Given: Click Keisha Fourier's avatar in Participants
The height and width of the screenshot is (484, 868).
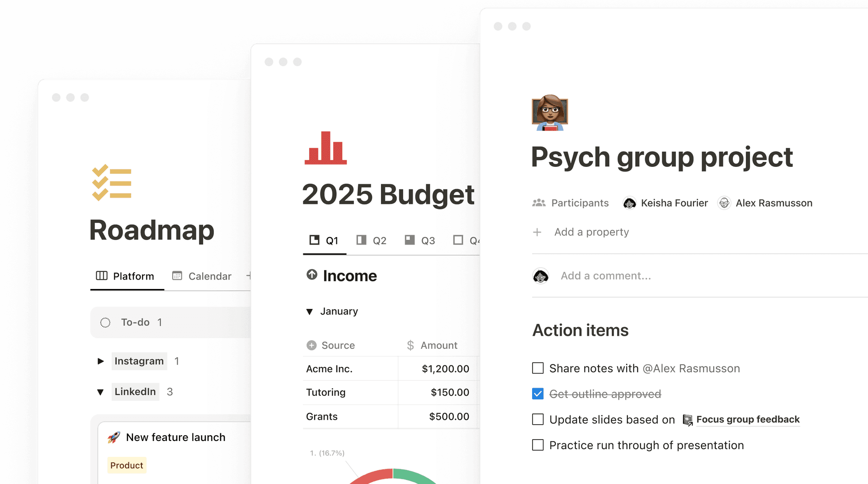Looking at the screenshot, I should 629,203.
